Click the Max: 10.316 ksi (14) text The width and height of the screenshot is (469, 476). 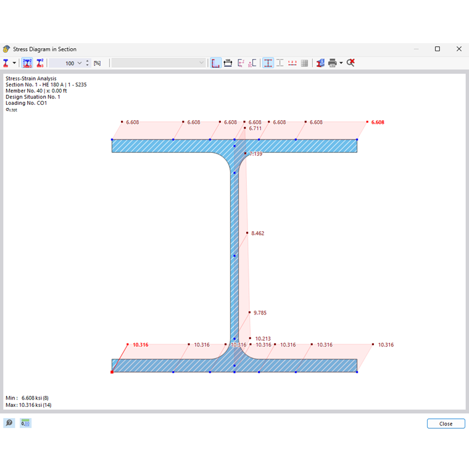[x=28, y=405]
